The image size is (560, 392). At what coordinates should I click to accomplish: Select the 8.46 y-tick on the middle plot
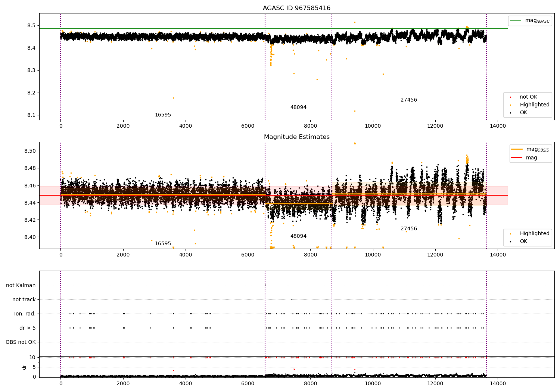pos(30,186)
